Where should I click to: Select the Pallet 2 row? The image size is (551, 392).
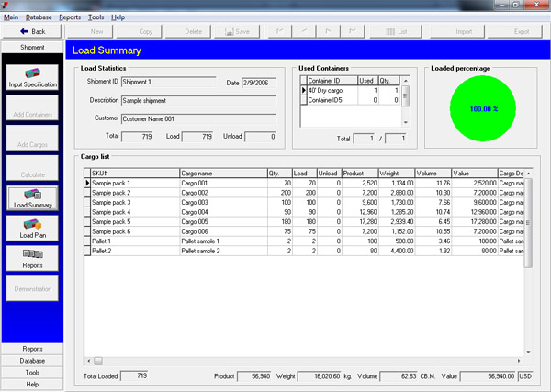tap(304, 251)
